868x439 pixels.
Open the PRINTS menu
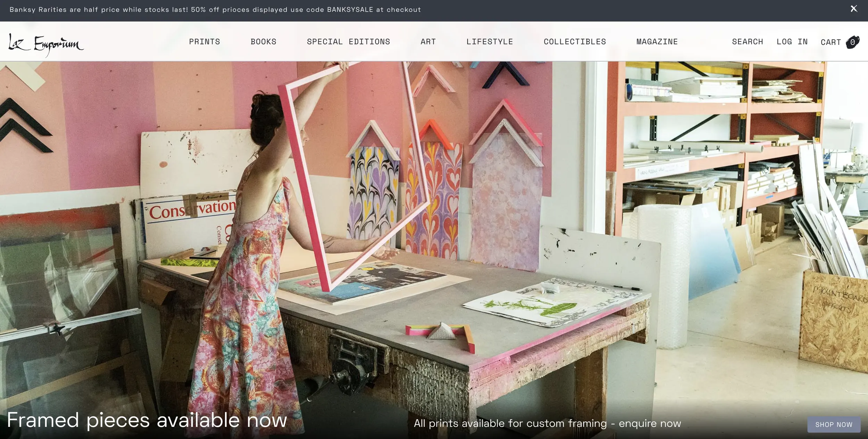(205, 42)
